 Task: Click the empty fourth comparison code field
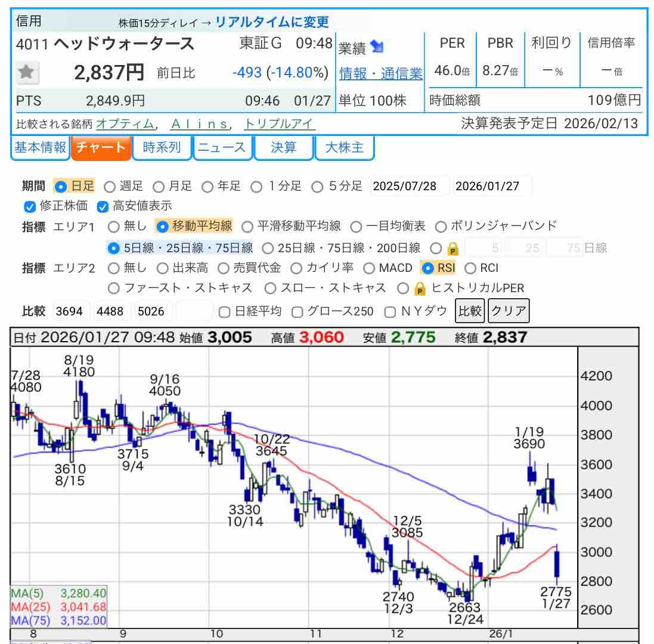point(194,311)
